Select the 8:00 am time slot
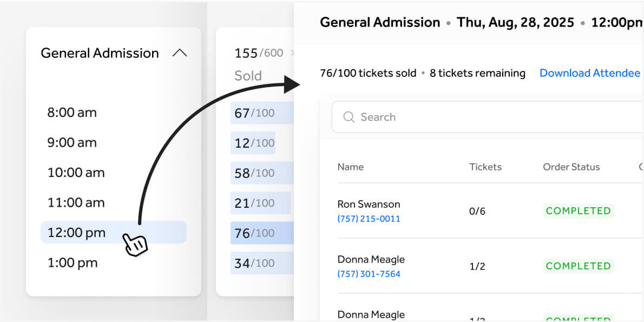 coord(72,113)
